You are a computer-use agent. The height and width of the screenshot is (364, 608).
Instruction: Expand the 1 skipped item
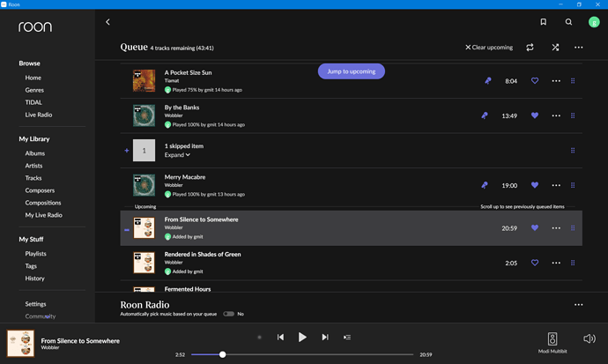(177, 154)
